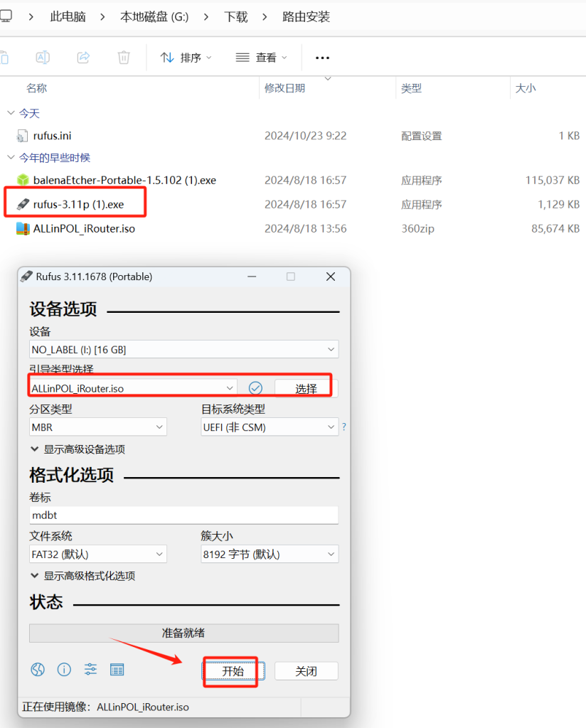
Task: Click the 配置设置 type cell
Action: point(422,136)
